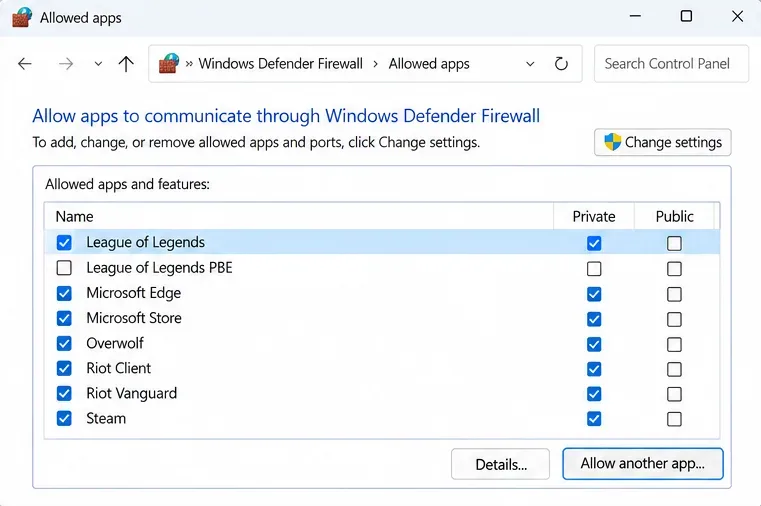Enable Public for Steam
This screenshot has width=761, height=506.
point(674,419)
